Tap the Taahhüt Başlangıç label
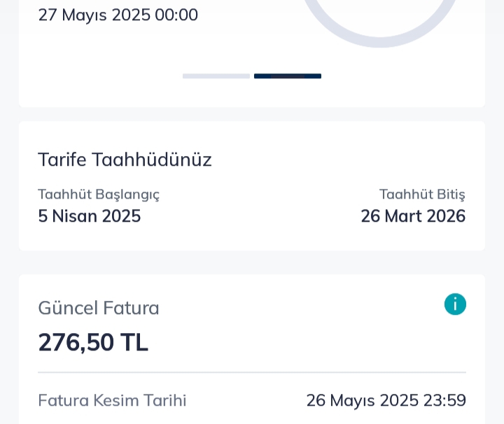The height and width of the screenshot is (424, 504). tap(99, 195)
